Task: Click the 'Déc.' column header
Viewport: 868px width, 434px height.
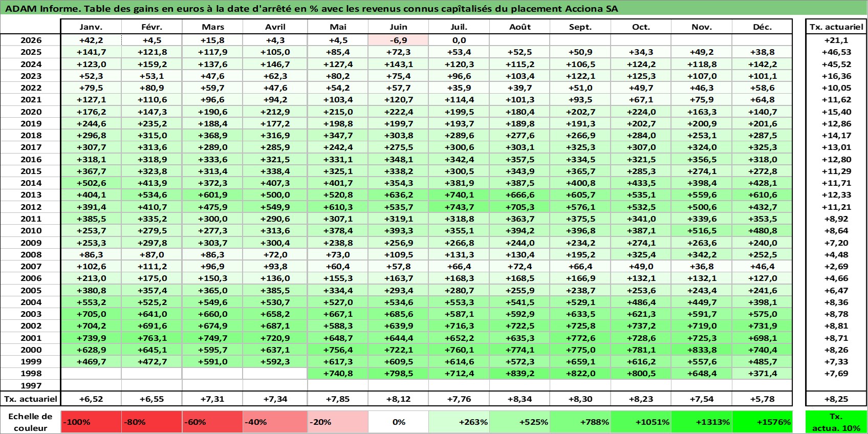Action: (x=762, y=27)
